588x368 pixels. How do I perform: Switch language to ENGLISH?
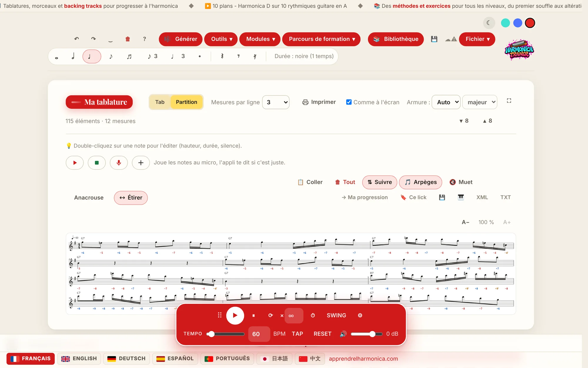[79, 359]
